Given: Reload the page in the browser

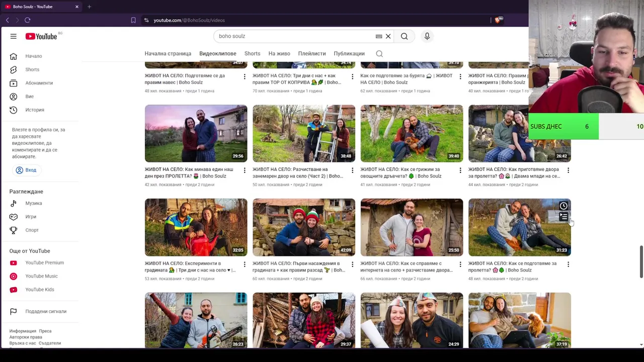Looking at the screenshot, I should (28, 20).
